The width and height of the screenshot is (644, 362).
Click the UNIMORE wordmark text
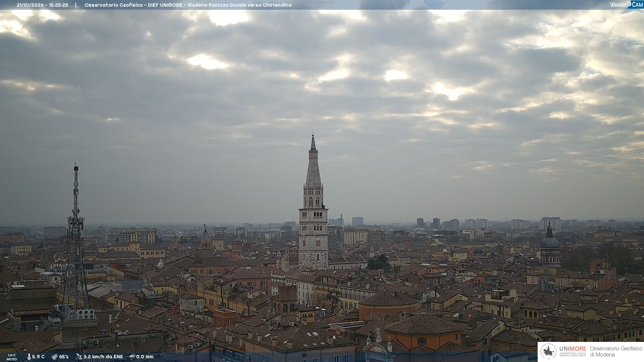coord(573,349)
